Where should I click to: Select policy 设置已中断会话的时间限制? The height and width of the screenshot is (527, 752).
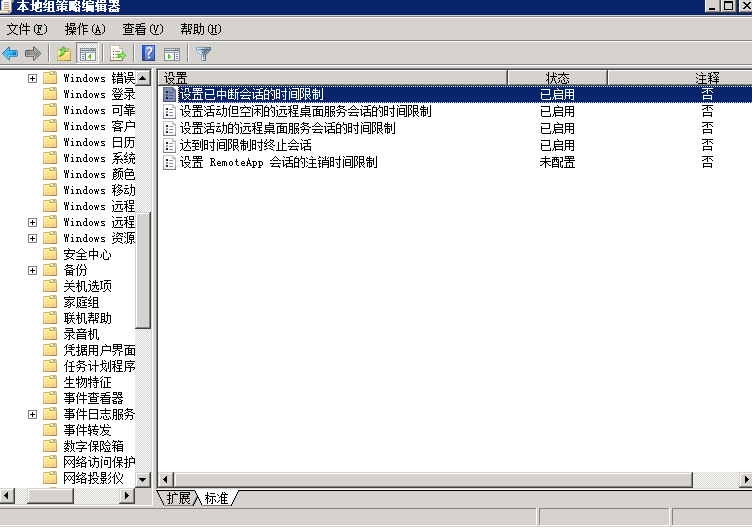(251, 94)
